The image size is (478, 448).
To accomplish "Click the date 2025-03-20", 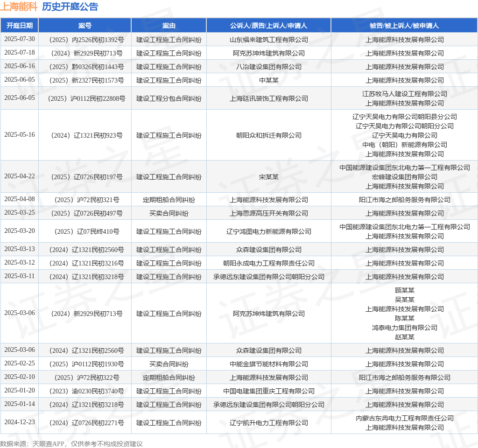I will pos(20,231).
